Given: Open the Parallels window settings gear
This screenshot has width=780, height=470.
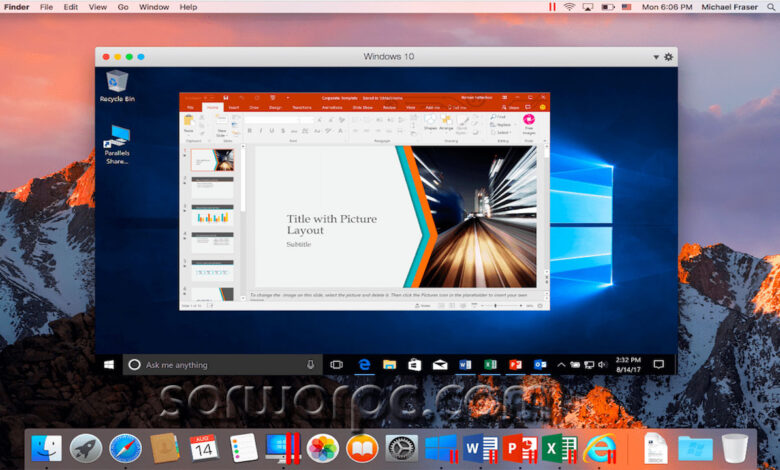Looking at the screenshot, I should [x=669, y=57].
